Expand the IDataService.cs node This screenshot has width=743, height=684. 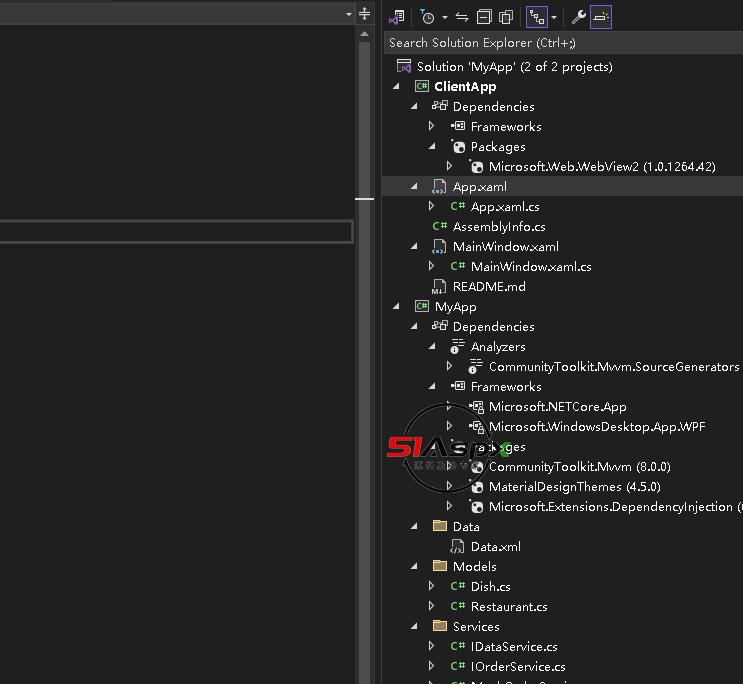(x=432, y=646)
